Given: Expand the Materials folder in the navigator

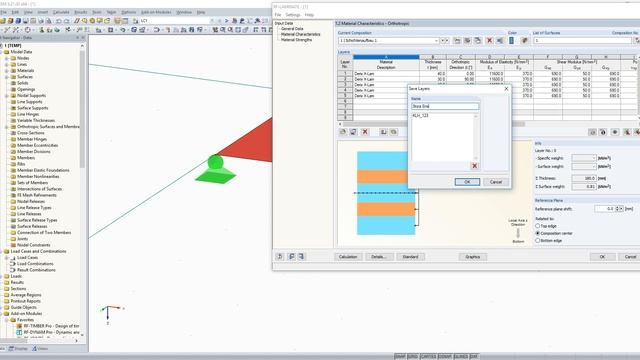Looking at the screenshot, I should point(7,71).
